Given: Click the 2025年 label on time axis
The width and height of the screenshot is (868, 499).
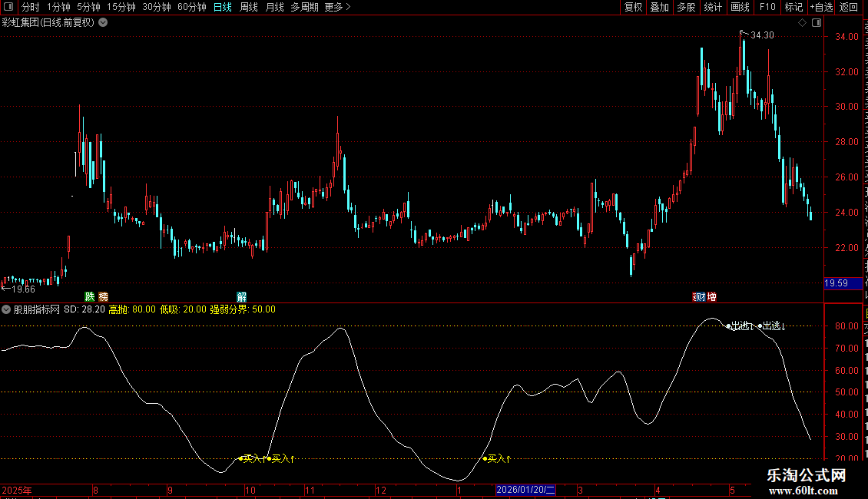Looking at the screenshot, I should [17, 490].
